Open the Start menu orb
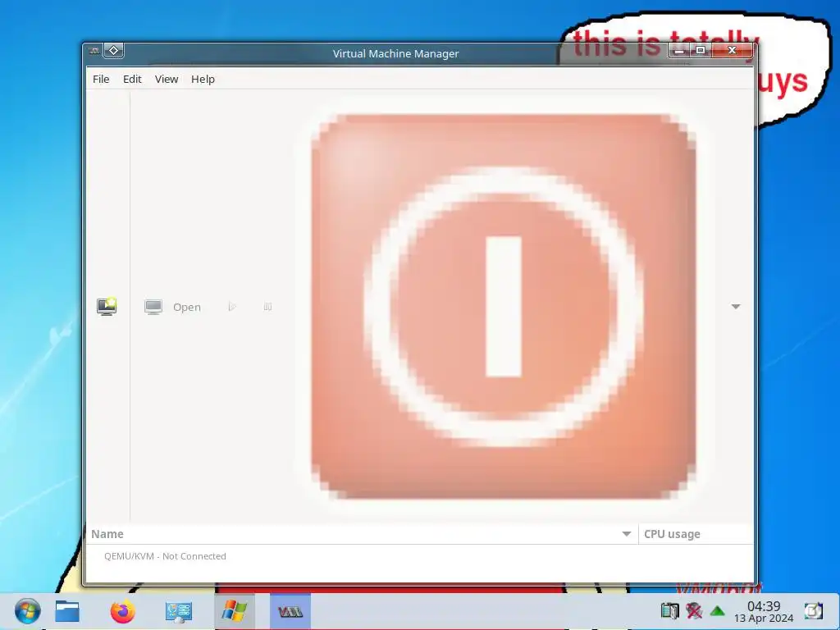This screenshot has width=840, height=630. pos(27,611)
